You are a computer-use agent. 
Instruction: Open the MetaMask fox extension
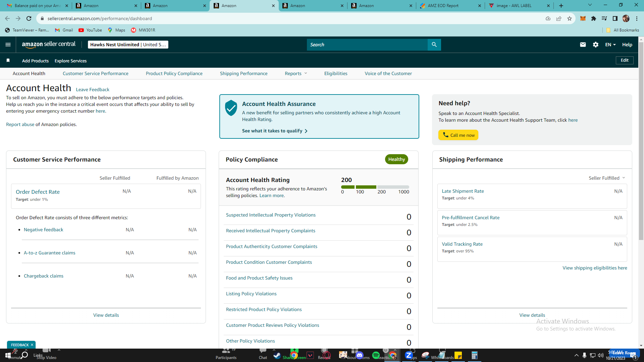583,18
